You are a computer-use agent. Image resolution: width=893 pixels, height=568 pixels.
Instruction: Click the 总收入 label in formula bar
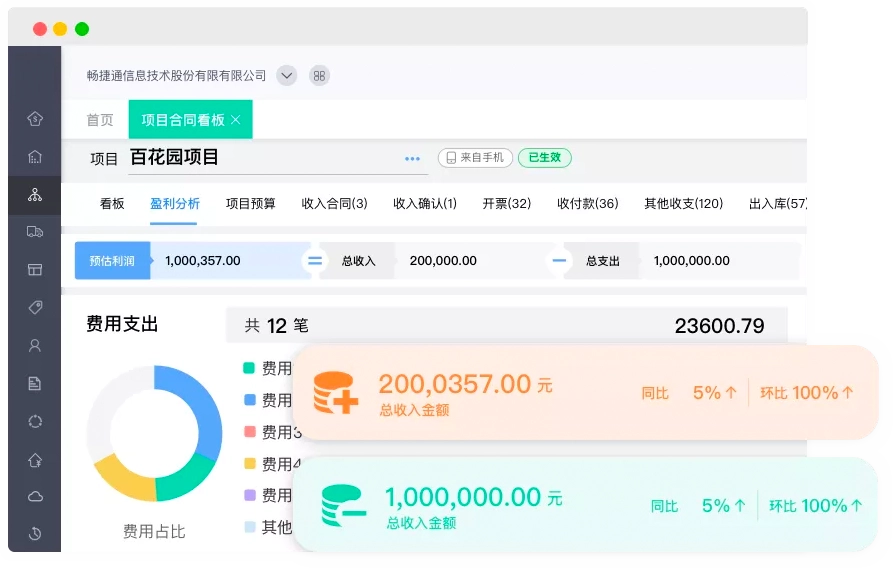tap(359, 261)
